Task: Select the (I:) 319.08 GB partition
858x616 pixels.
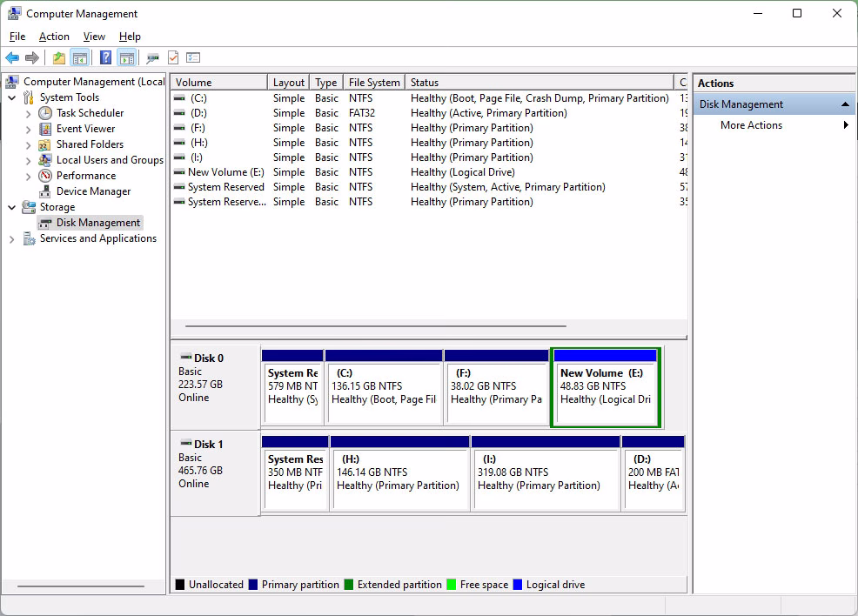Action: pos(546,473)
